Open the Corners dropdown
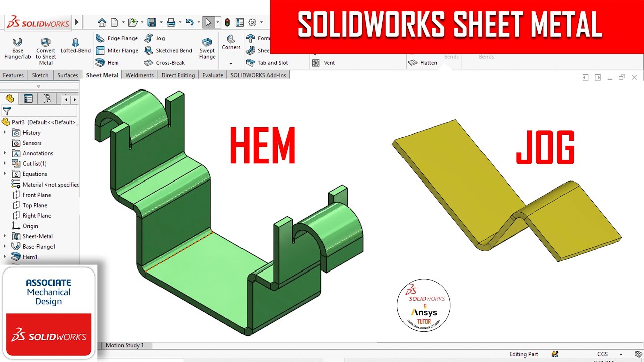The height and width of the screenshot is (362, 644). 231,64
